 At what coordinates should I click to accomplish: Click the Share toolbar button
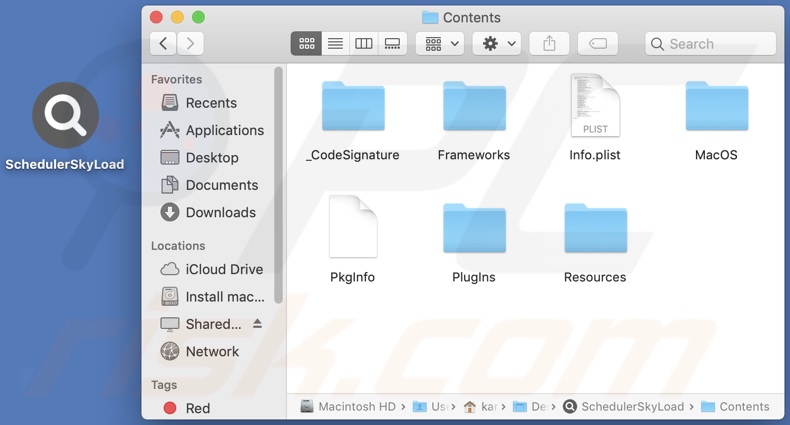click(549, 44)
